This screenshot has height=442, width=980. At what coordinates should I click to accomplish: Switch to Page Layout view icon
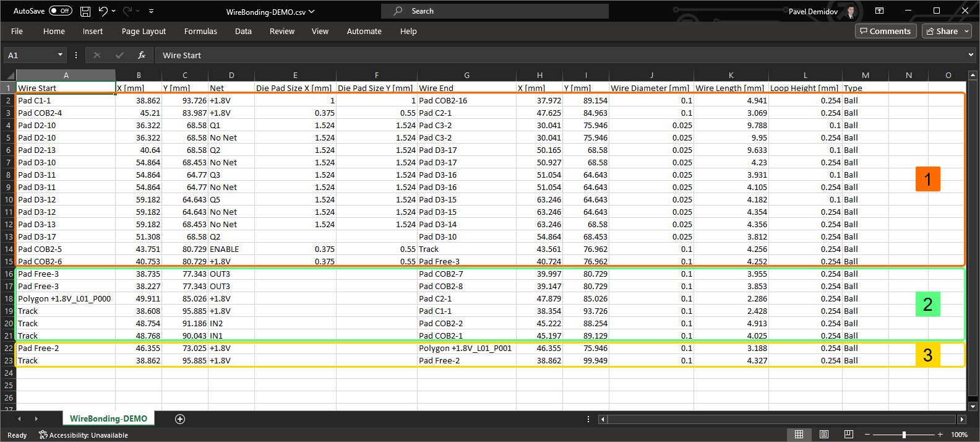(824, 435)
